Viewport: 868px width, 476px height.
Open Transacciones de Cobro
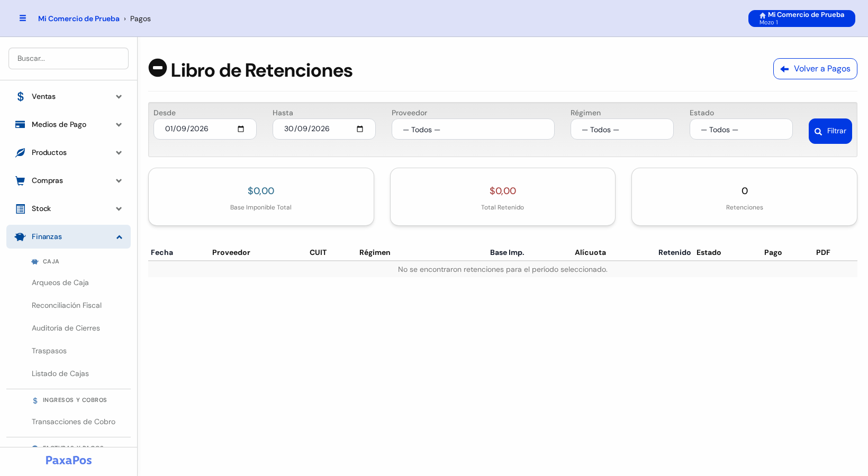click(74, 422)
